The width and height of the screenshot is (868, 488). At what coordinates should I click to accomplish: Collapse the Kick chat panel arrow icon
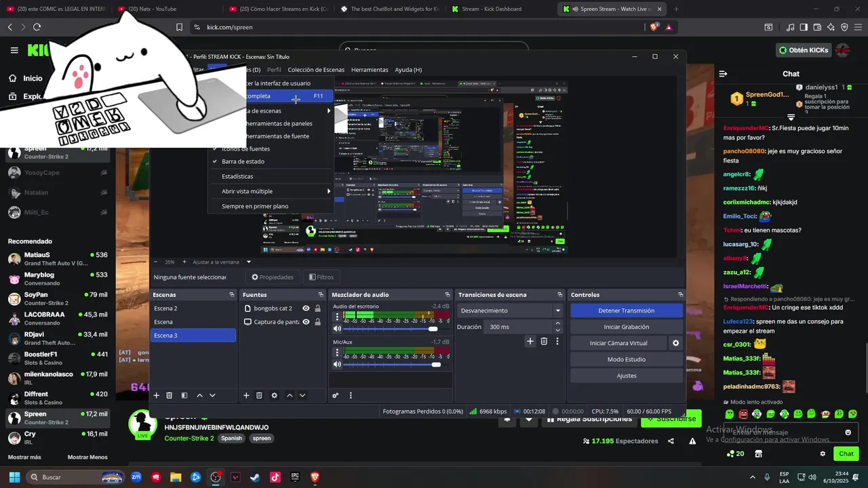[723, 74]
